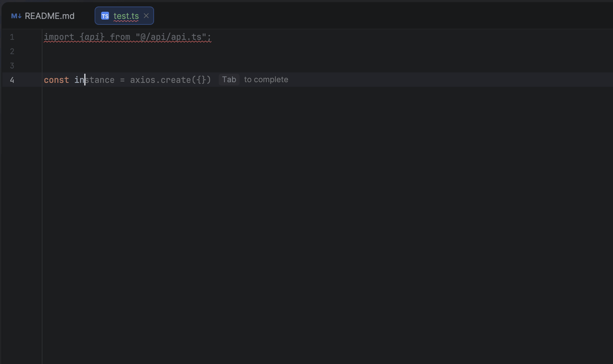Click the semicolon at the import line end

209,37
